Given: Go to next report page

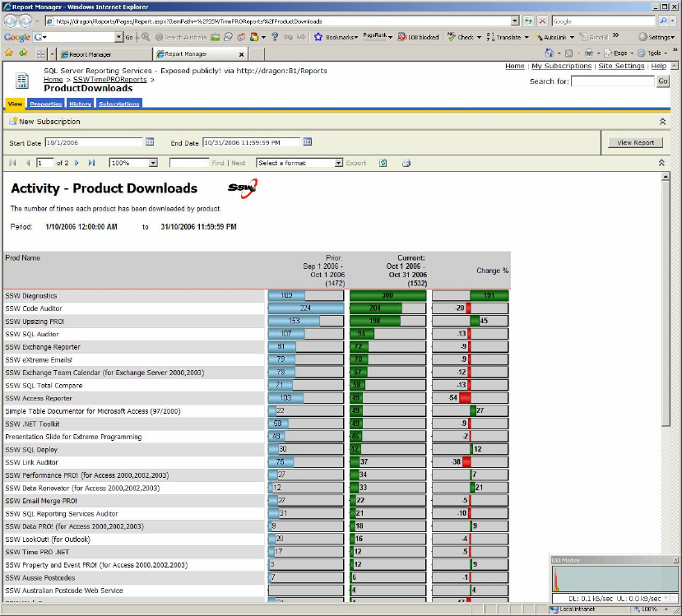Looking at the screenshot, I should pos(79,163).
